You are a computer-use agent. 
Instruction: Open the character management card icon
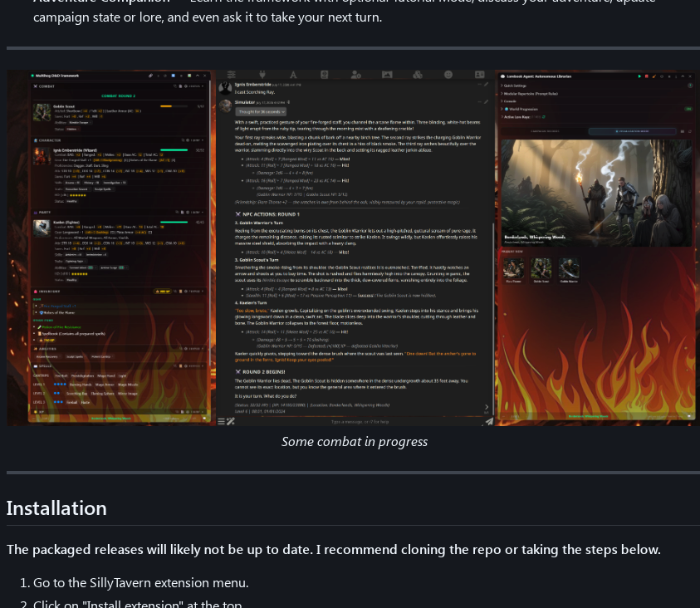(x=479, y=75)
